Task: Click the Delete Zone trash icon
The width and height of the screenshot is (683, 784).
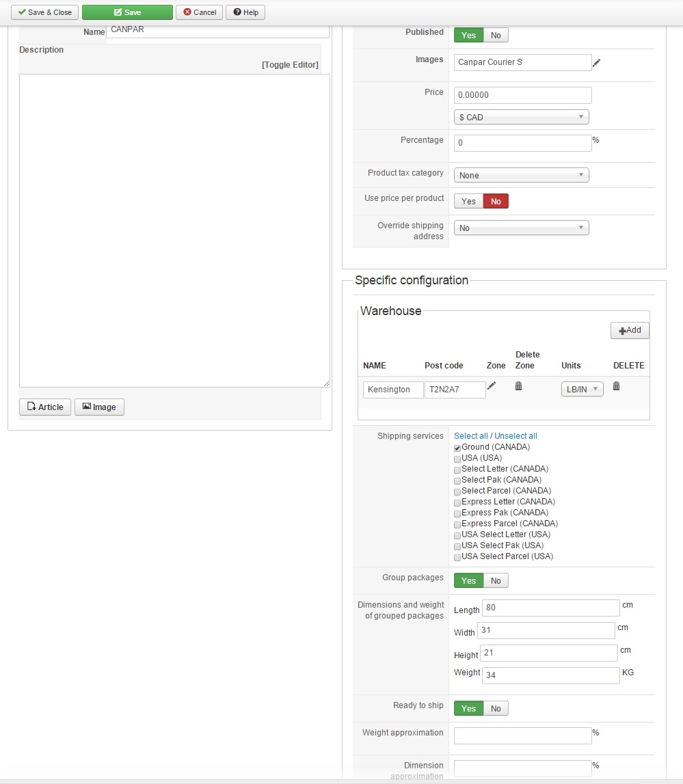Action: (518, 386)
